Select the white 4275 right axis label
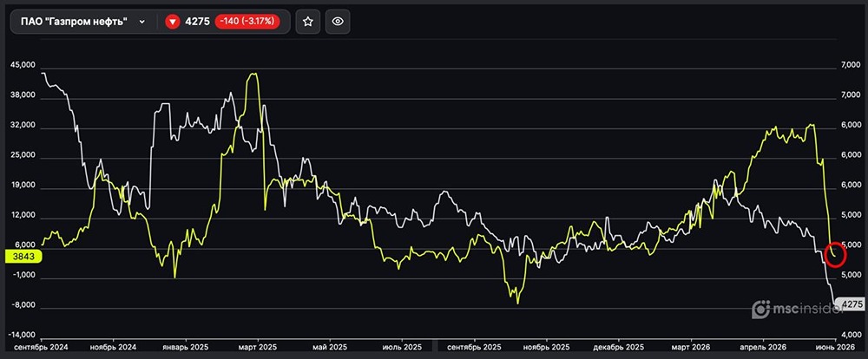The width and height of the screenshot is (868, 359). pyautogui.click(x=851, y=304)
